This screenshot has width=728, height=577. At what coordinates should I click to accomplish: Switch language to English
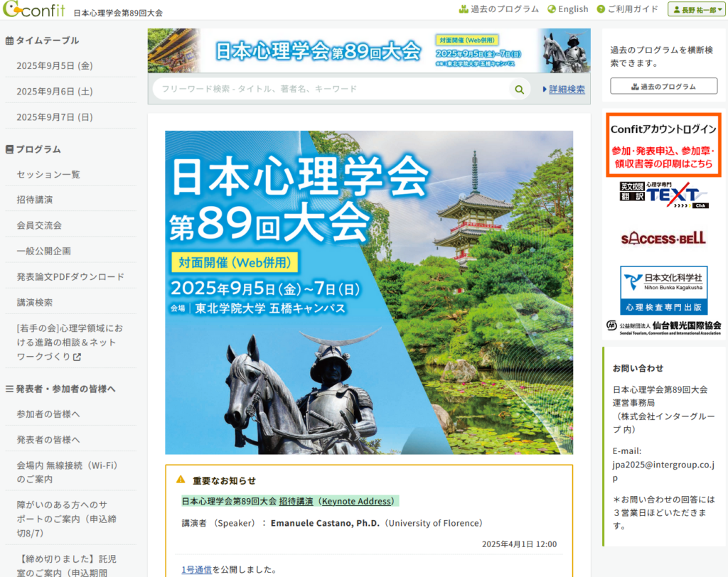(x=567, y=9)
